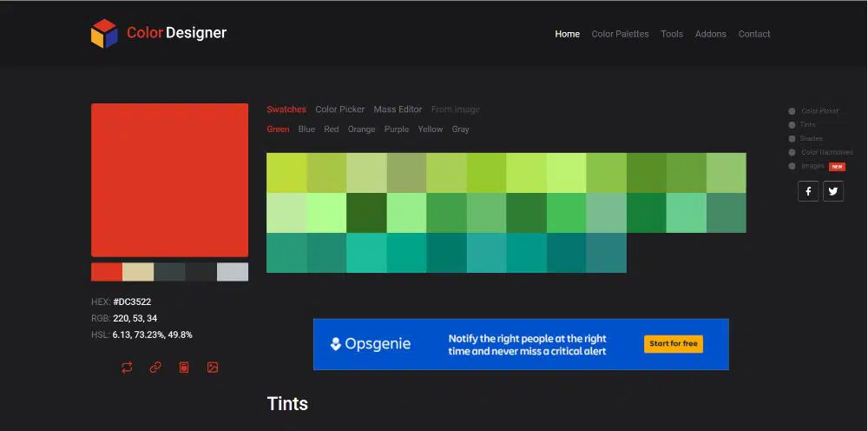This screenshot has width=868, height=431.
Task: Click Start for free on Opsgenie ad
Action: tap(673, 344)
